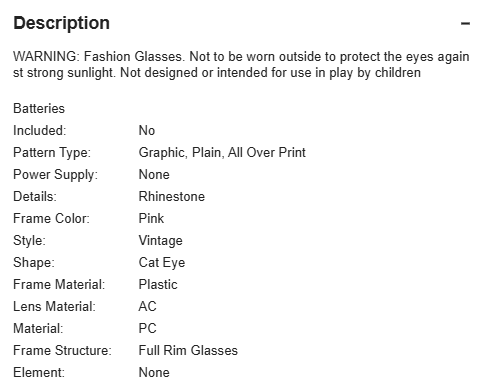487x381 pixels.
Task: Select the Graphic, Plain, All Over Print value
Action: click(222, 153)
